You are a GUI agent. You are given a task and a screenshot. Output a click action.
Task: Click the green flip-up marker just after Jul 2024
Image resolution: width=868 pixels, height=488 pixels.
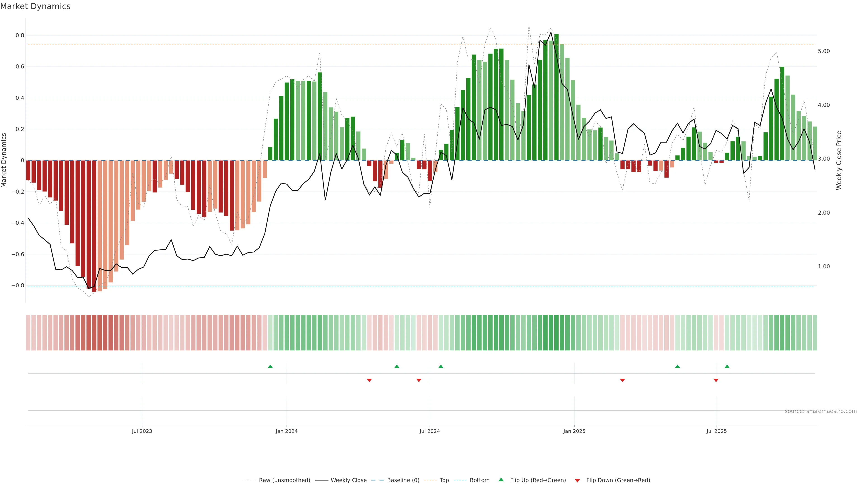tap(441, 366)
